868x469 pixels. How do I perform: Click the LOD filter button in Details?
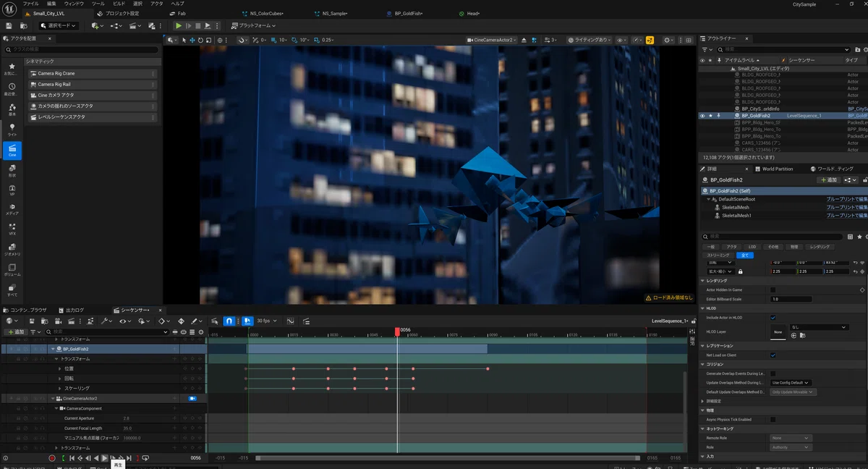[752, 247]
